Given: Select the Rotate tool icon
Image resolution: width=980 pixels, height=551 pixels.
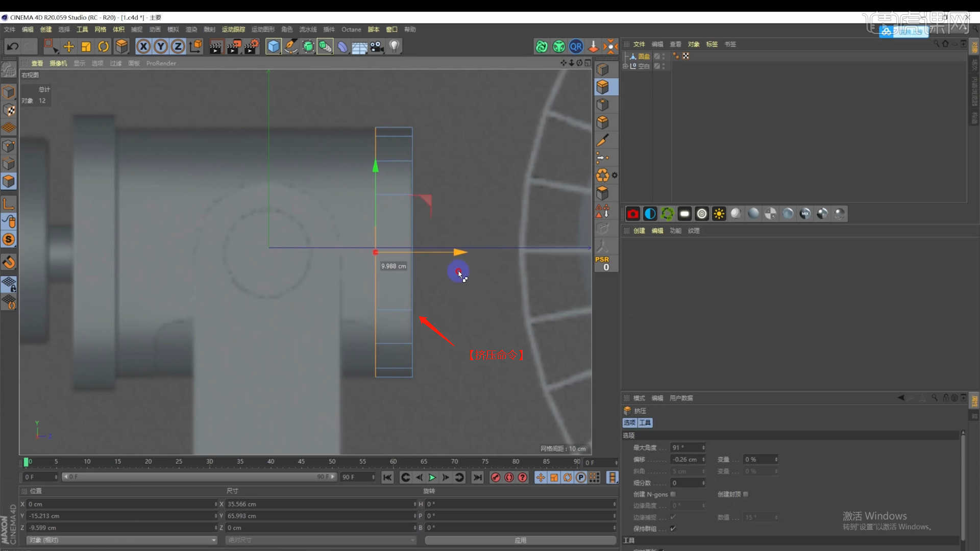Looking at the screenshot, I should [103, 47].
